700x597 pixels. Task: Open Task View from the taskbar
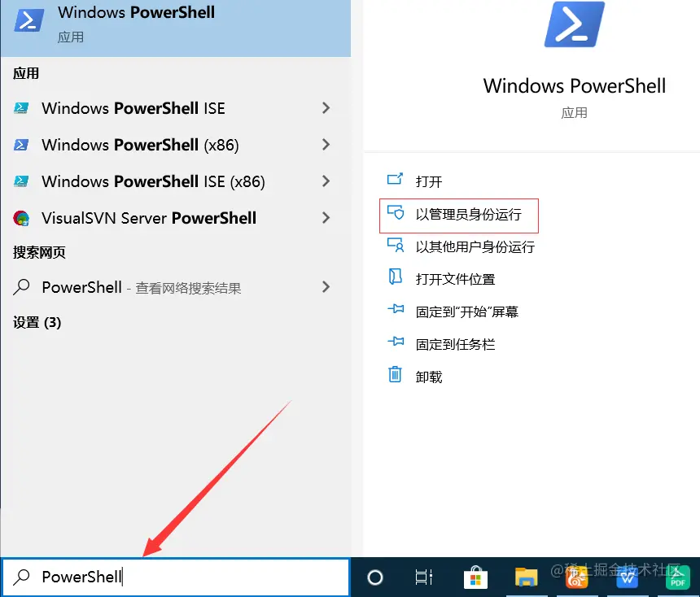click(423, 577)
